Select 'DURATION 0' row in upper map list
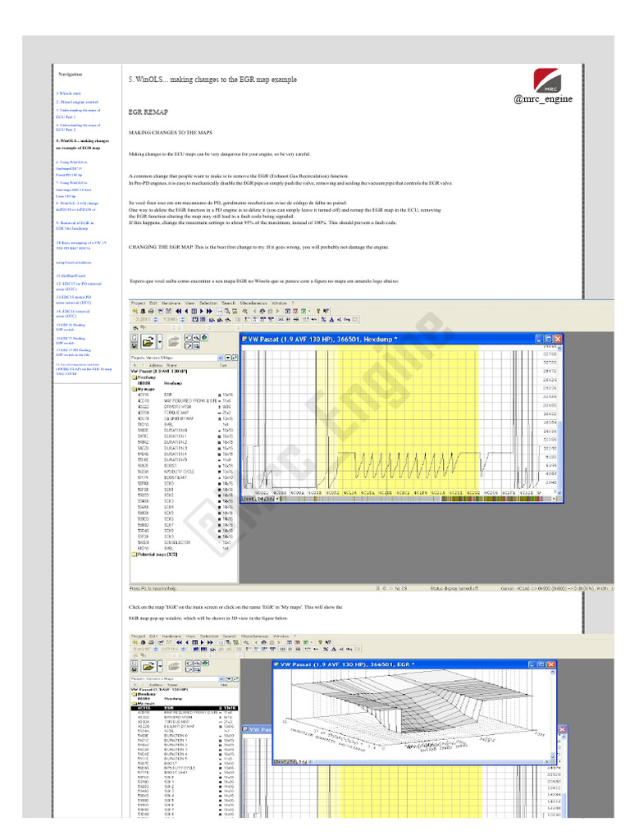The width and height of the screenshot is (630, 840). coord(185,430)
